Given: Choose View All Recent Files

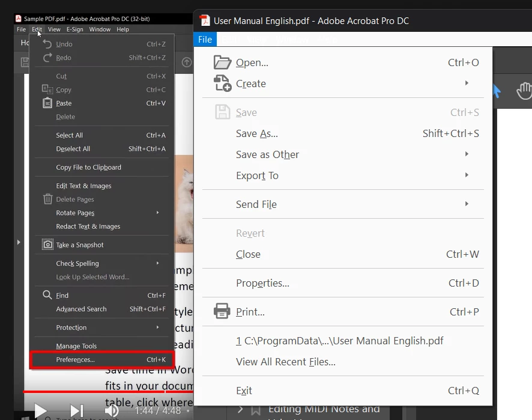Looking at the screenshot, I should coord(343,362).
